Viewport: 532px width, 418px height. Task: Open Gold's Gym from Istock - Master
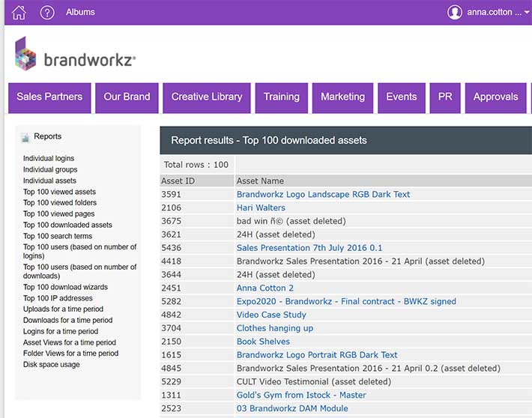(301, 396)
